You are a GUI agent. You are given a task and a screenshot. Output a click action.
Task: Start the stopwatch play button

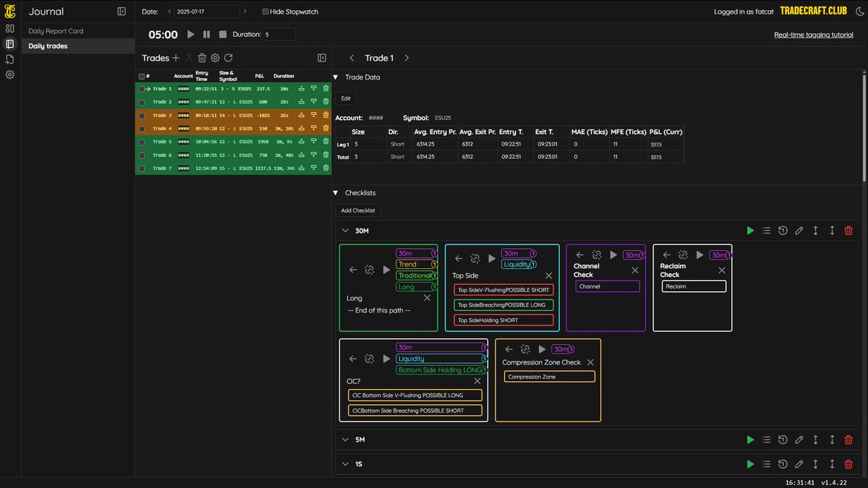pyautogui.click(x=191, y=34)
